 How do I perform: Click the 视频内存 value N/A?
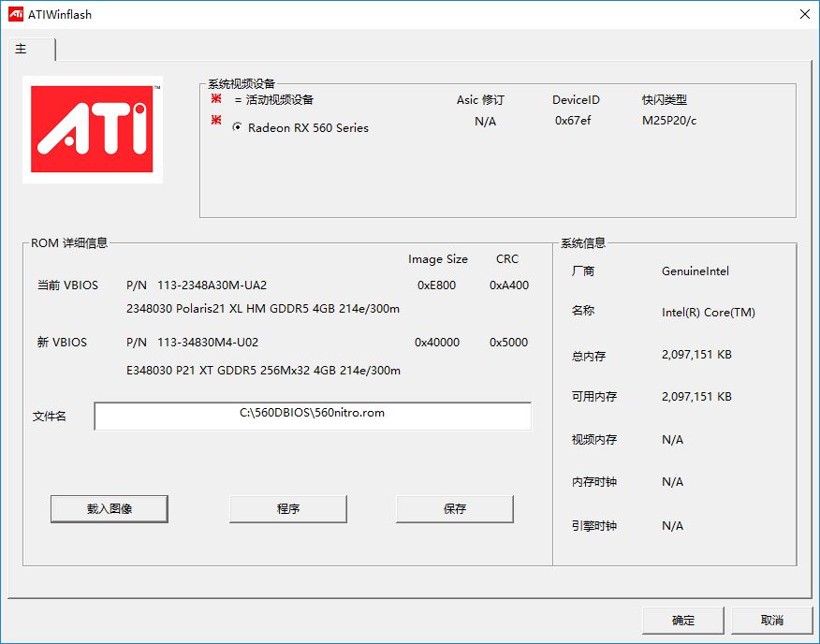[672, 439]
